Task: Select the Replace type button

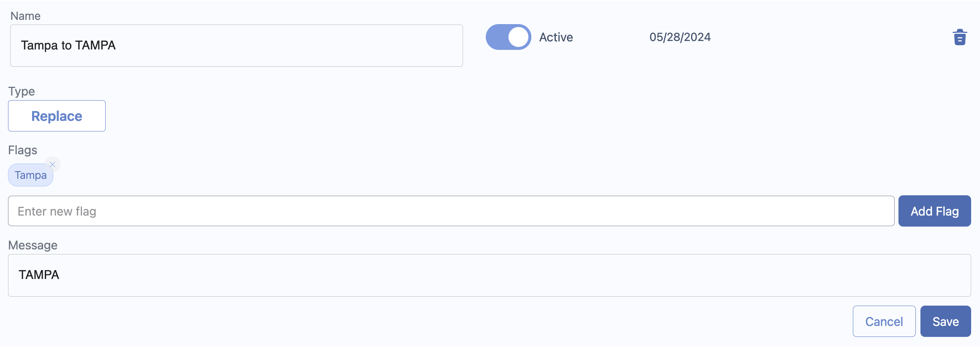Action: pyautogui.click(x=57, y=116)
